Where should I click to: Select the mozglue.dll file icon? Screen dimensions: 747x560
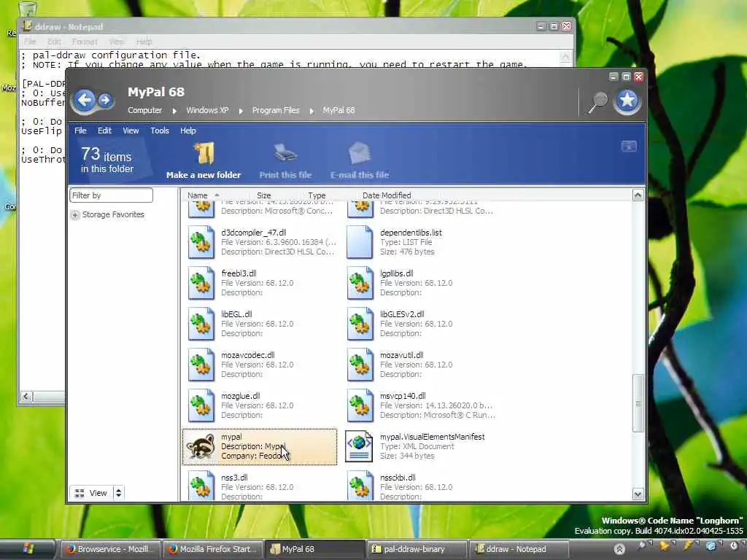201,405
